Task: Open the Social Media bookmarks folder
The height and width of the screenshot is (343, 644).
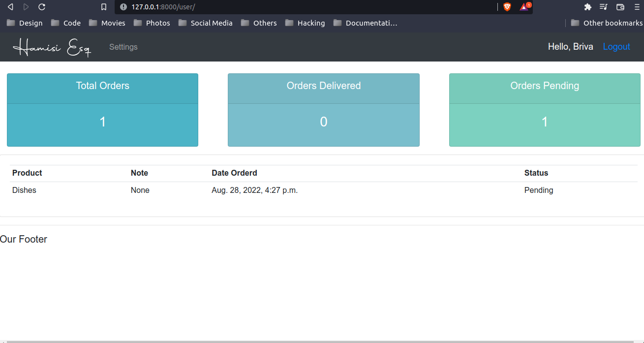Action: pyautogui.click(x=206, y=23)
